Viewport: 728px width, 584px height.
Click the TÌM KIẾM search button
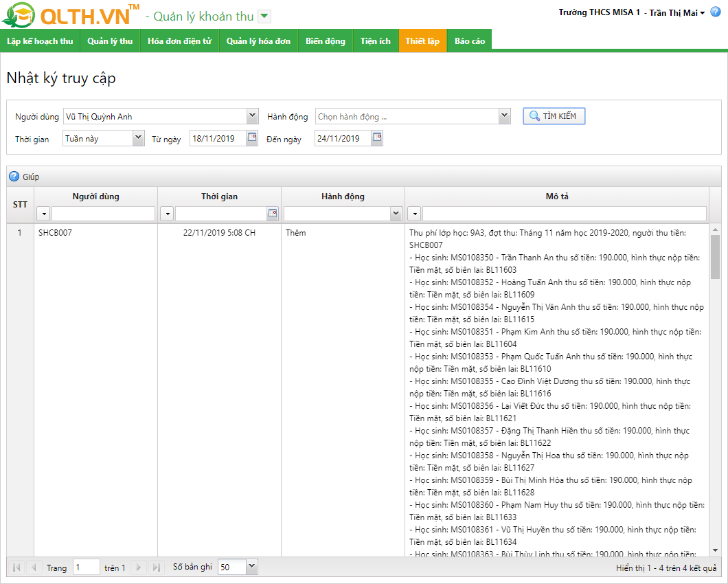point(554,116)
